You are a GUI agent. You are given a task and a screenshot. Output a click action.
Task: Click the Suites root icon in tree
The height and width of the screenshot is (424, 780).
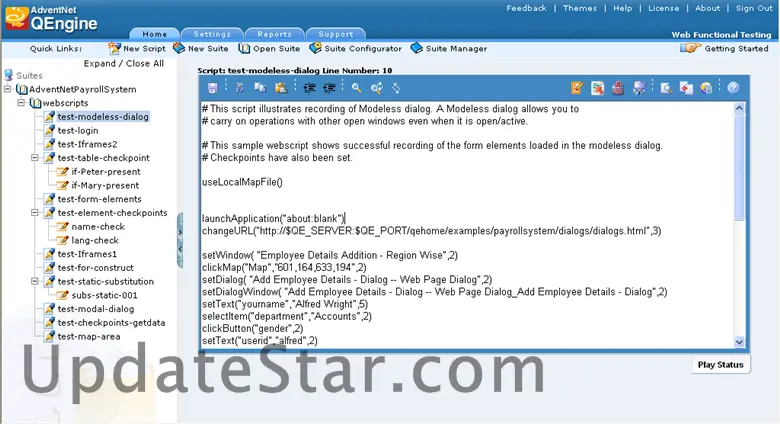(8, 75)
